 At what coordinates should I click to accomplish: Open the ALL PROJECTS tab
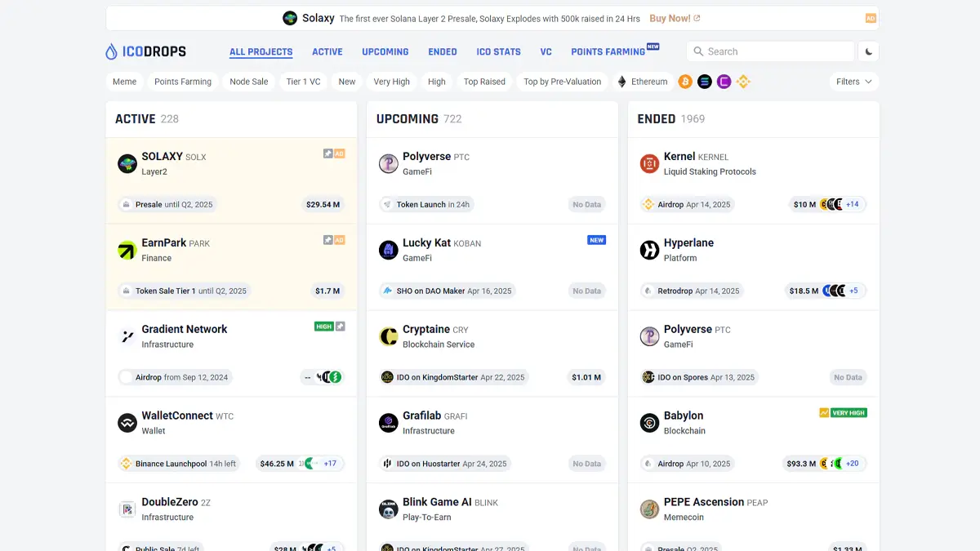(261, 51)
